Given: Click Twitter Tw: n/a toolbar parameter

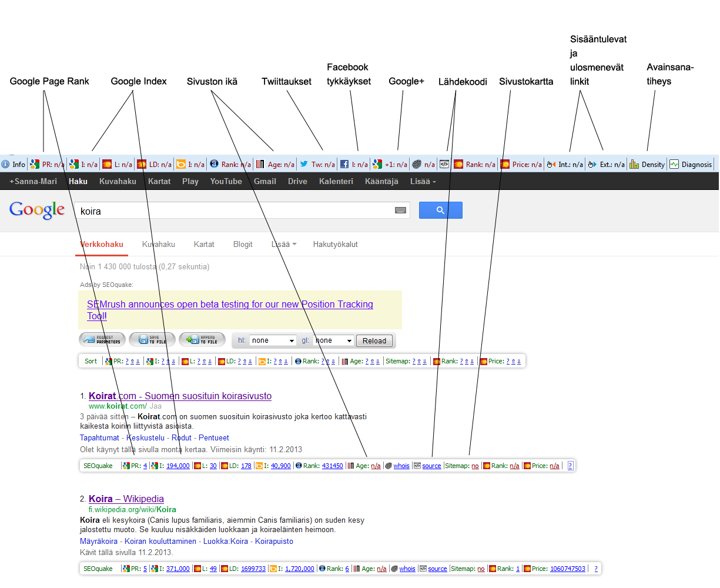Looking at the screenshot, I should pos(317,165).
